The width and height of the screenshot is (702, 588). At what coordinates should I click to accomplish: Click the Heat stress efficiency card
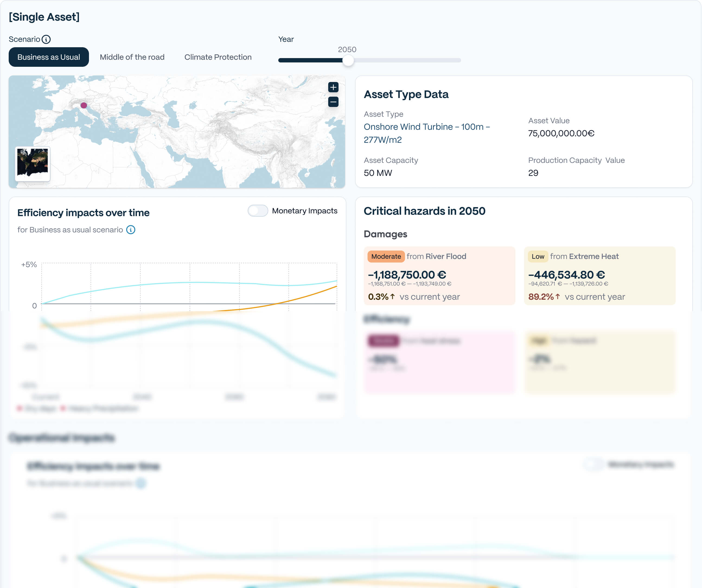[x=439, y=362]
